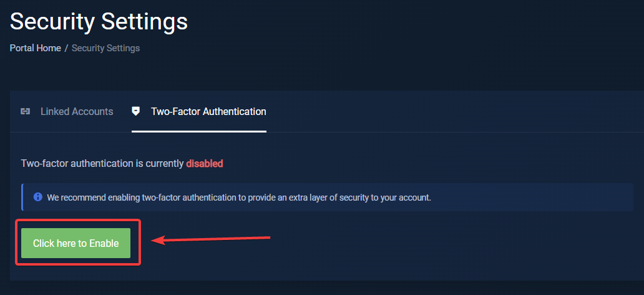The width and height of the screenshot is (644, 295).
Task: Click the red arrow pointing at Enable button
Action: pos(211,239)
